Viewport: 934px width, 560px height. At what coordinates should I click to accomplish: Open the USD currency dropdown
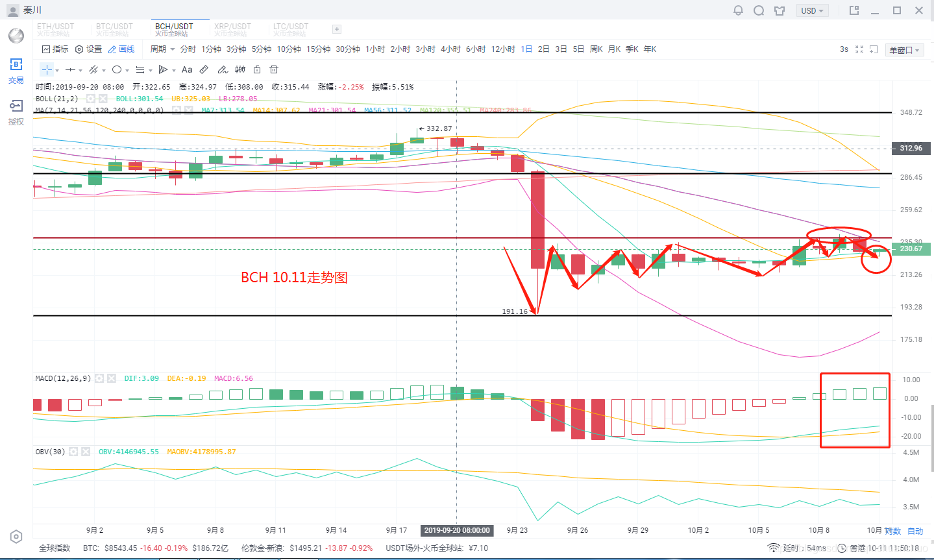coord(812,10)
